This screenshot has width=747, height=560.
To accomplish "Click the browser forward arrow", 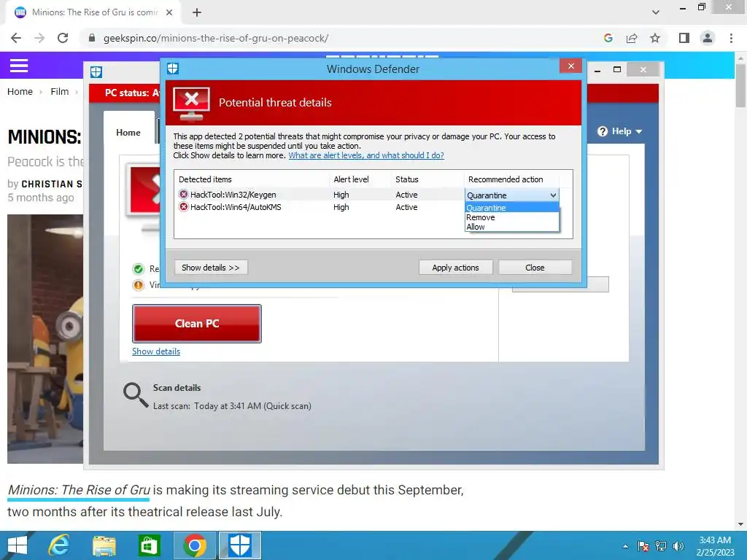I will pyautogui.click(x=39, y=38).
